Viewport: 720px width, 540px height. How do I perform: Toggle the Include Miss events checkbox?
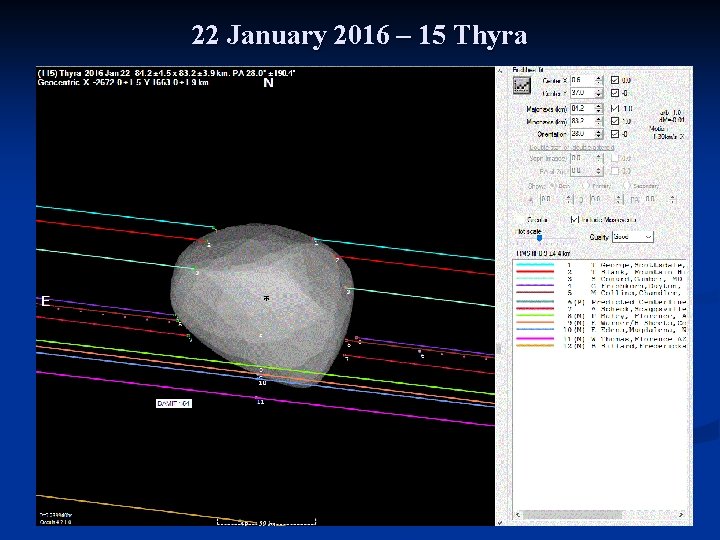[574, 219]
